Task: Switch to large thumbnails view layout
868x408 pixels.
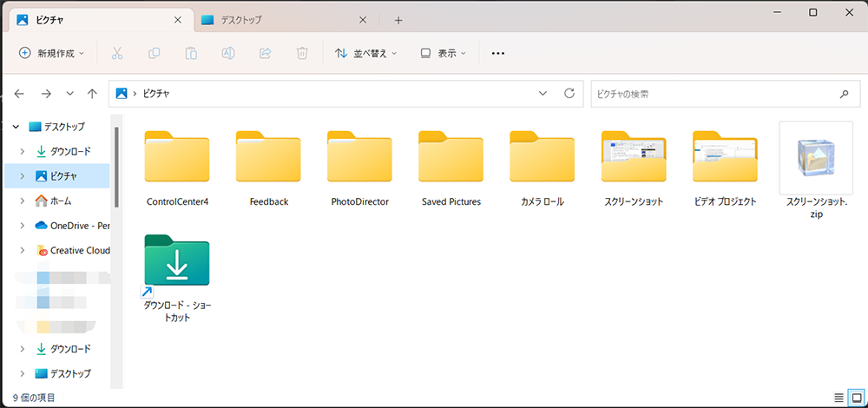Action: point(856,398)
